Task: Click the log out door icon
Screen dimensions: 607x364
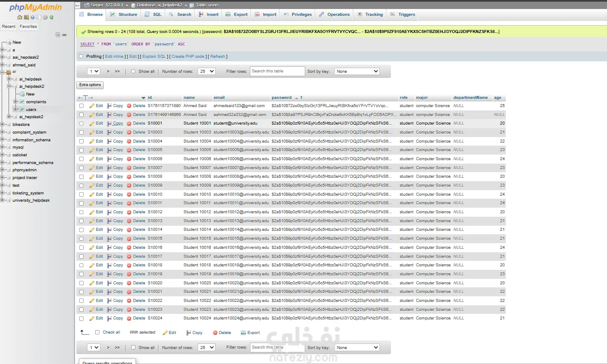Action: [x=26, y=18]
